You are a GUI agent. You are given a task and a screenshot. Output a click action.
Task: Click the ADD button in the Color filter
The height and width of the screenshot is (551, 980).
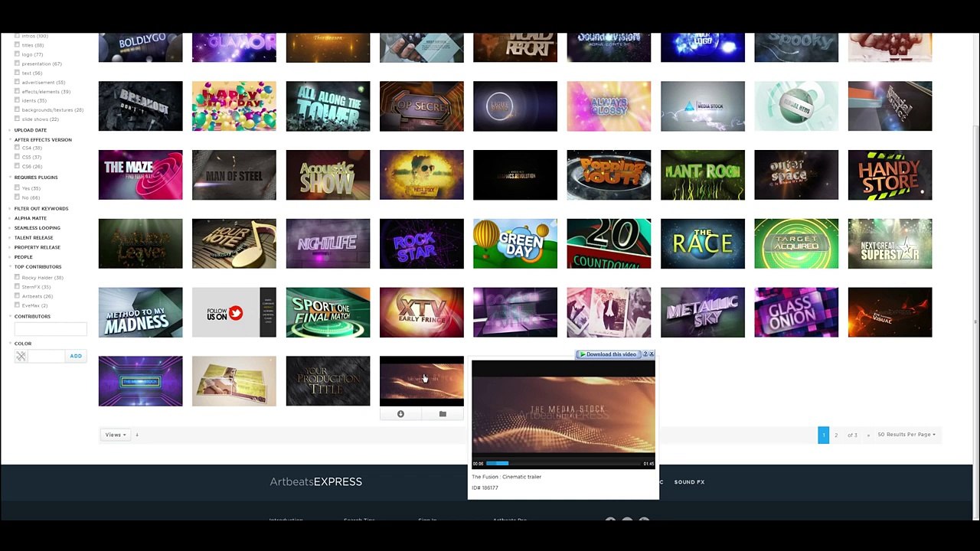coord(76,356)
